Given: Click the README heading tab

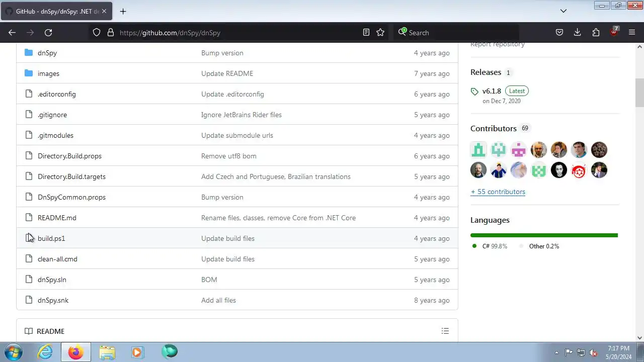Looking at the screenshot, I should tap(45, 331).
